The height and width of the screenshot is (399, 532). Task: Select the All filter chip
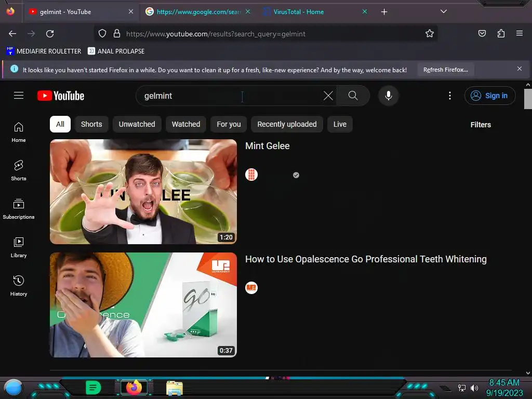(60, 124)
